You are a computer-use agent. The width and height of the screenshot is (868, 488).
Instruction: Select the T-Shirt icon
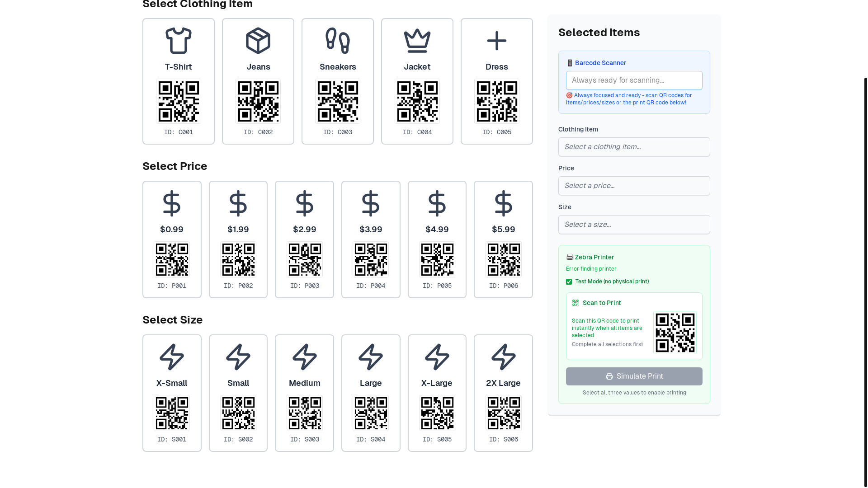tap(179, 41)
